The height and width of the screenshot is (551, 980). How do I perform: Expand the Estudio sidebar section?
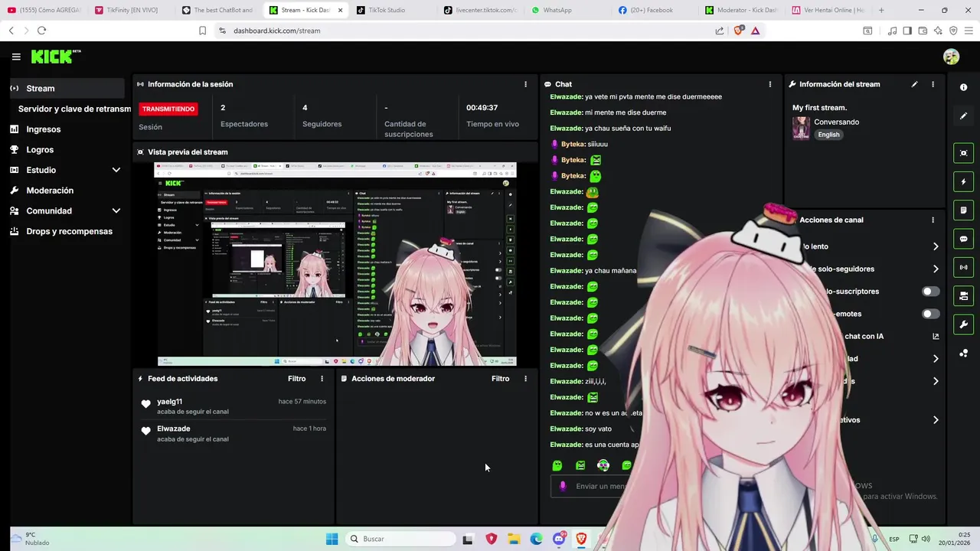(x=116, y=170)
